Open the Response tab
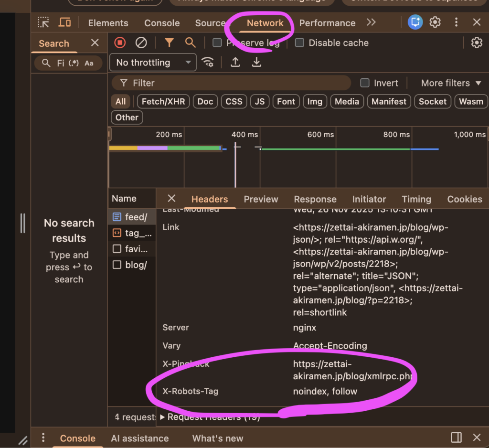The width and height of the screenshot is (489, 448). 315,199
